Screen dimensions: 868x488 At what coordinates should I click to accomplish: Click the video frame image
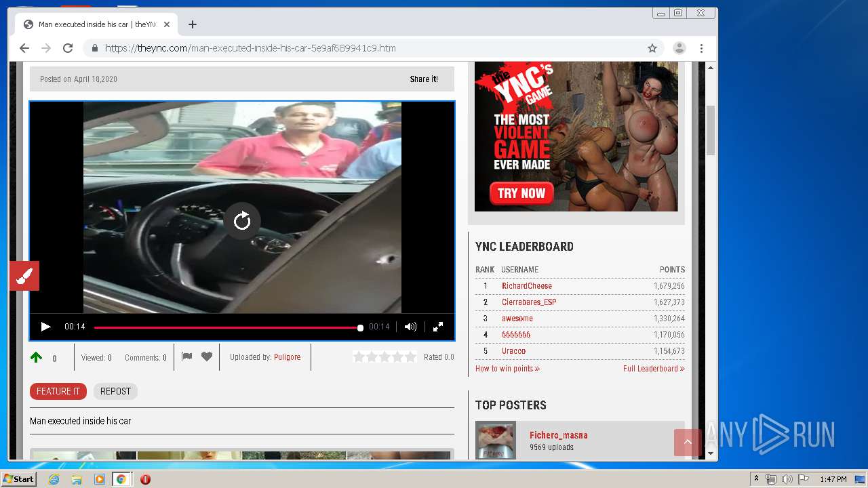click(242, 207)
